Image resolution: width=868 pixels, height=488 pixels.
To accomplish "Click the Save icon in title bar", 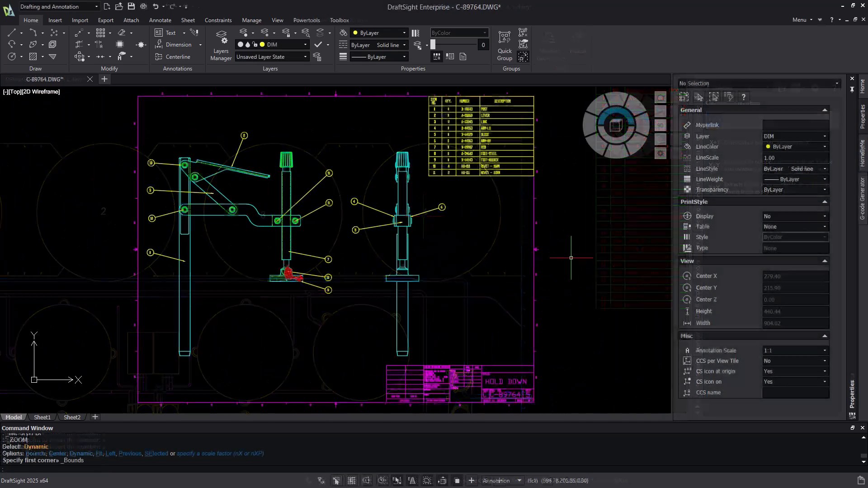I will [x=131, y=6].
